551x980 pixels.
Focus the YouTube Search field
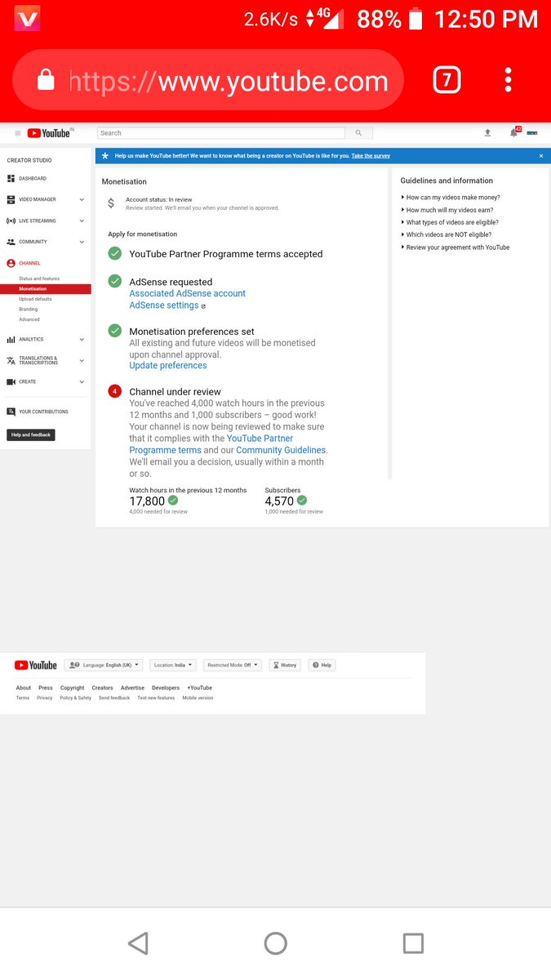coord(220,133)
